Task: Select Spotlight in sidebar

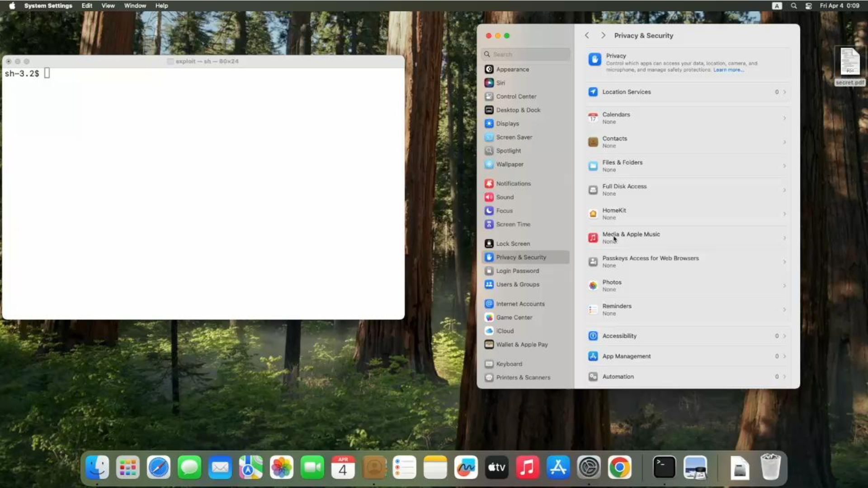Action: click(x=526, y=150)
